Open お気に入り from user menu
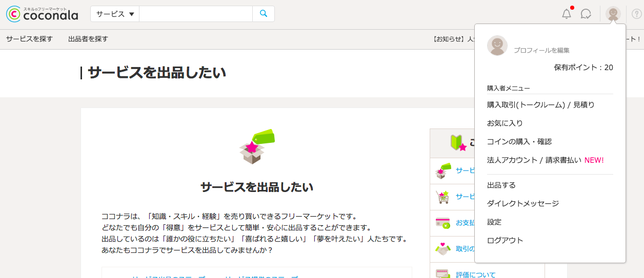This screenshot has width=644, height=278. (x=505, y=123)
